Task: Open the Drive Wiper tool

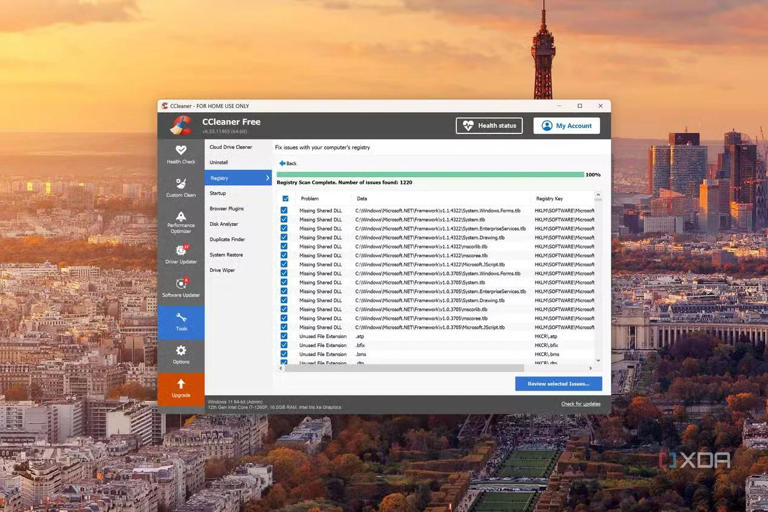Action: point(222,270)
